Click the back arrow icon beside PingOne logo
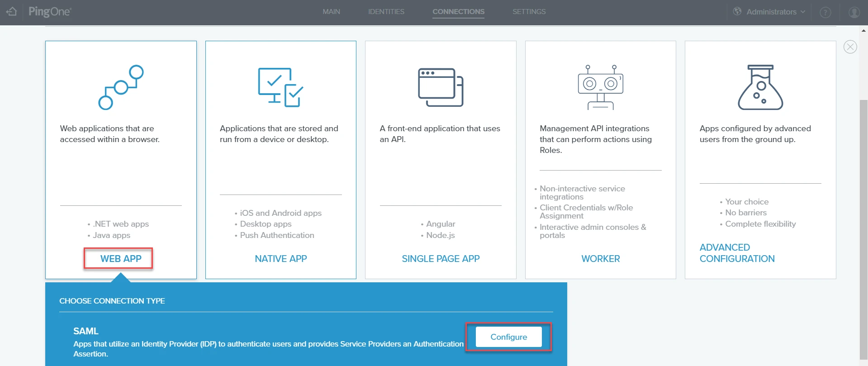Screen dimensions: 868x366 coord(11,11)
